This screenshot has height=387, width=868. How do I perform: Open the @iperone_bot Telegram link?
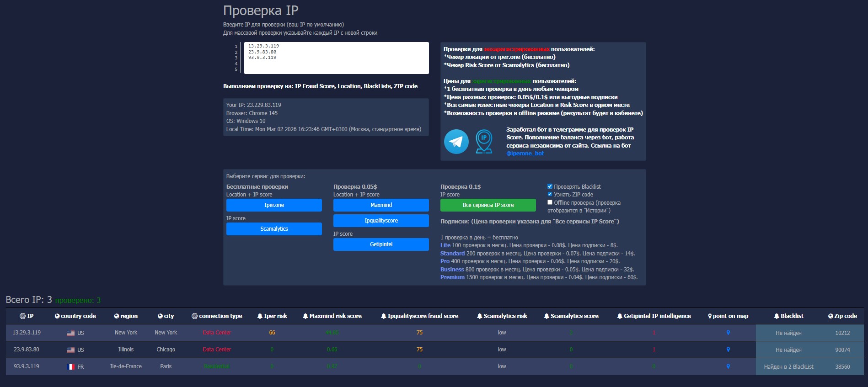(525, 154)
